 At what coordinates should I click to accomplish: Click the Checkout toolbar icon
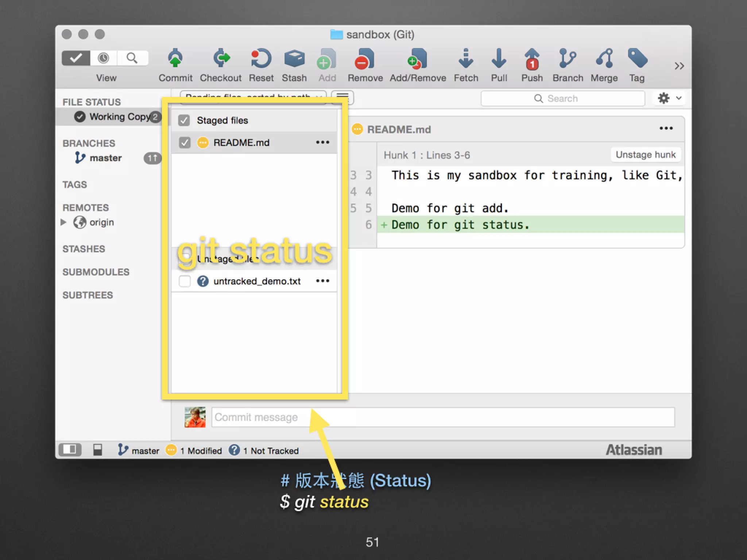pos(221,59)
